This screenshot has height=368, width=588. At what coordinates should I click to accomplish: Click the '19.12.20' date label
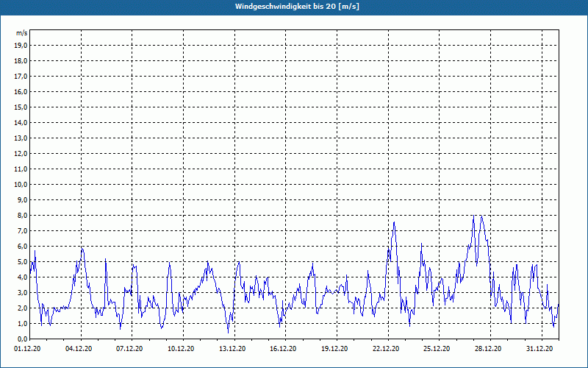click(x=334, y=348)
